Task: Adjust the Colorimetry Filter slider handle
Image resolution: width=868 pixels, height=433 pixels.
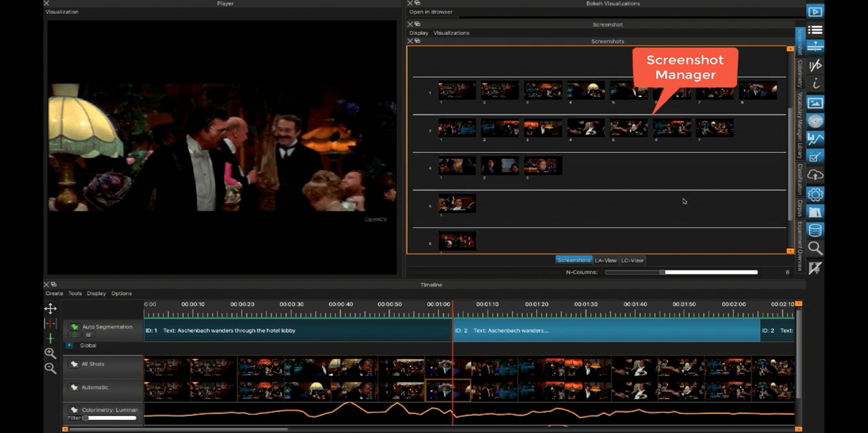Action: [x=85, y=418]
